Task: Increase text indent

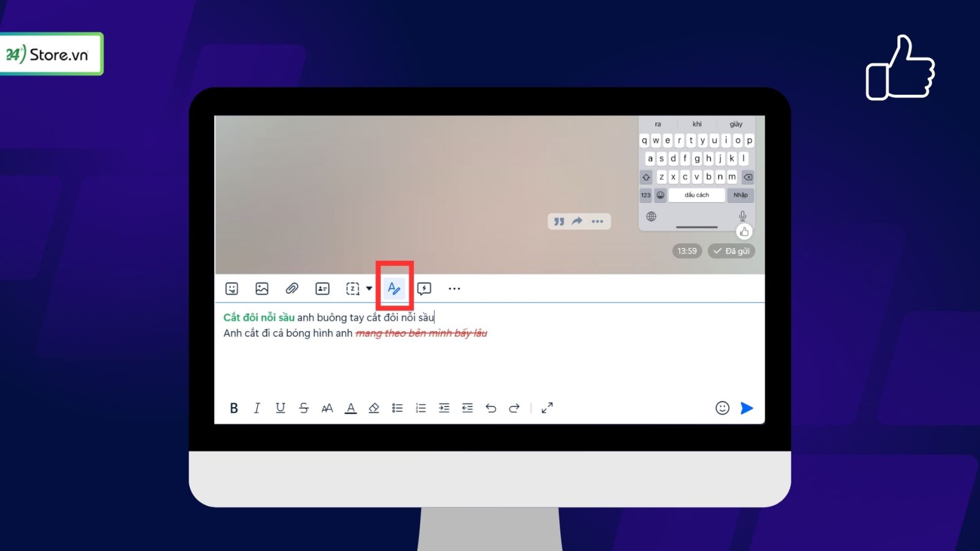Action: coord(444,408)
